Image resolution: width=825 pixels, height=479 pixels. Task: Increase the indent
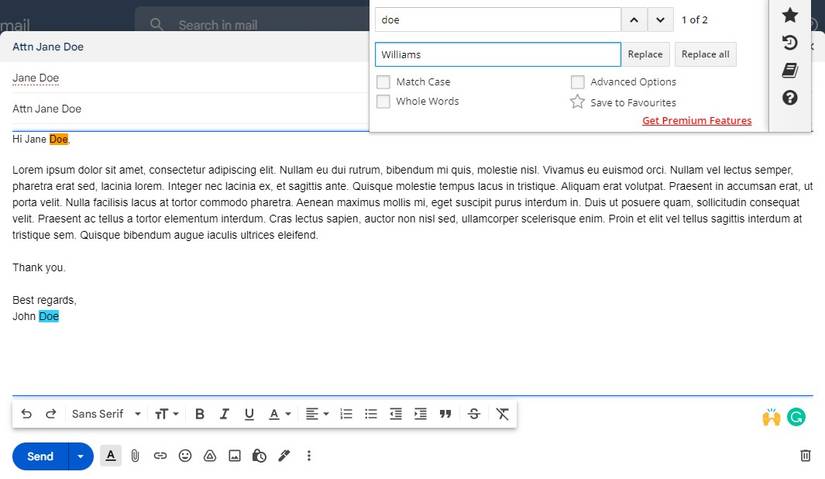420,414
